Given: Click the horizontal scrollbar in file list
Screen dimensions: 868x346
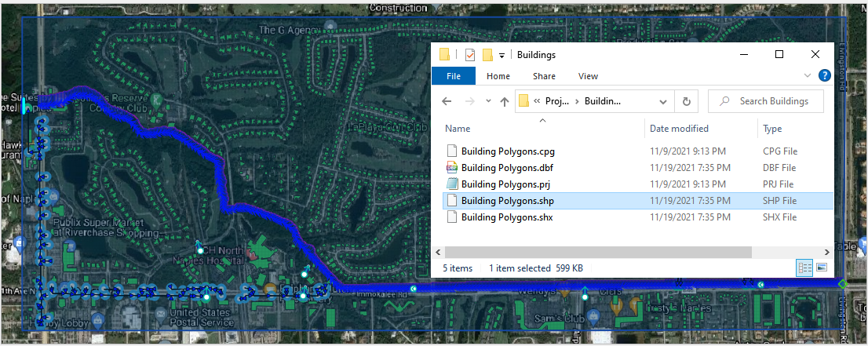Looking at the screenshot, I should click(596, 253).
